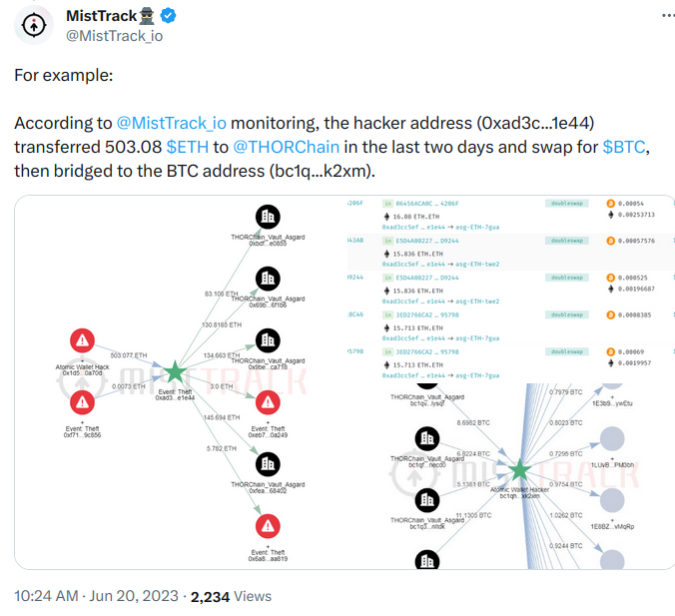Select the green star node 0xad3...e1e44
This screenshot has width=675, height=616.
tap(175, 372)
